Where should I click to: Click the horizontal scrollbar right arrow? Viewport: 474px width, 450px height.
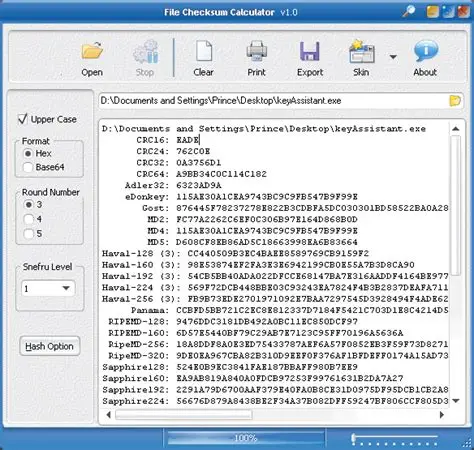[442, 415]
